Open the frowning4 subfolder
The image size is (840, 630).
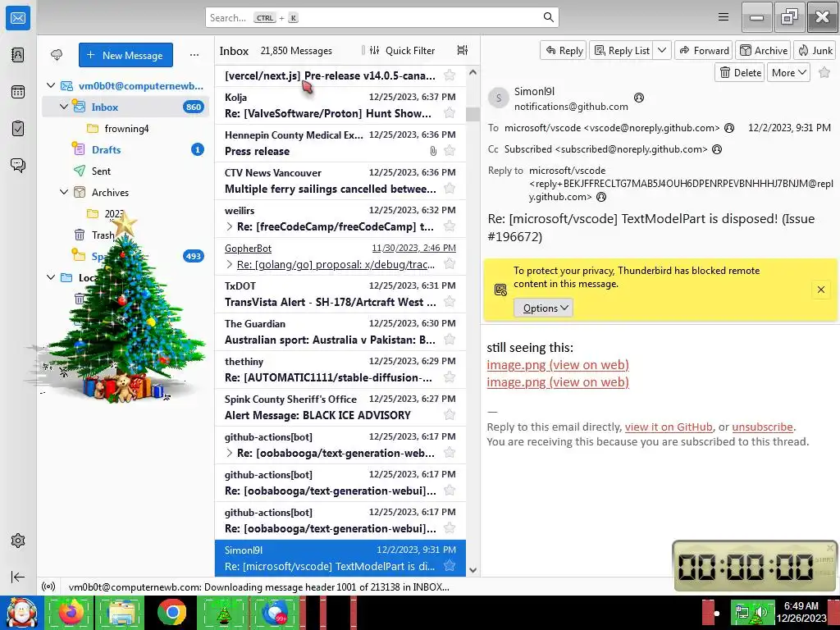[x=126, y=128]
